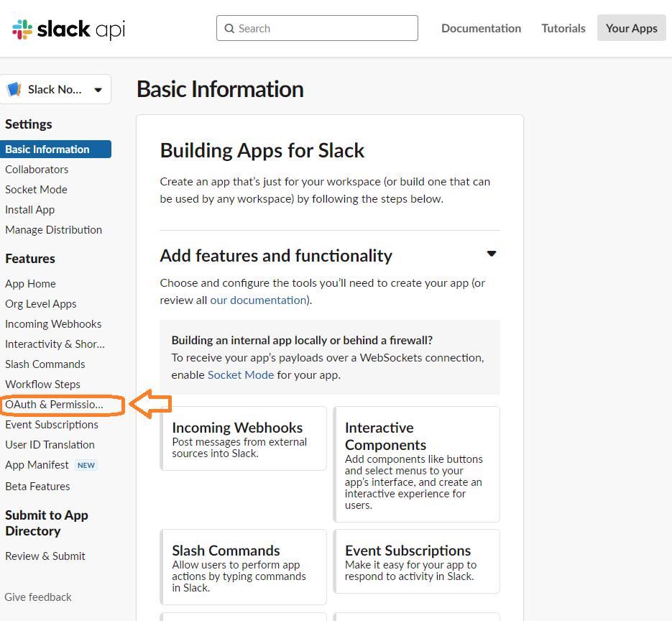This screenshot has width=672, height=621.
Task: Click Give feedback in the sidebar
Action: 38,597
